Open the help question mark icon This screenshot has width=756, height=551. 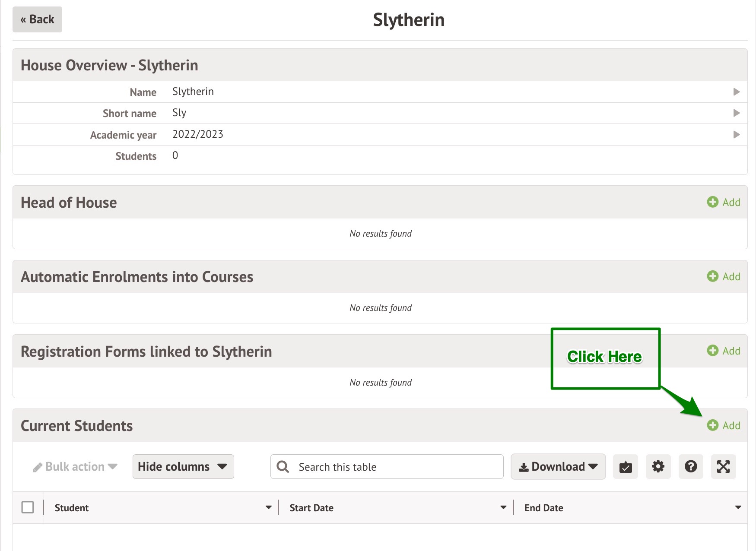click(x=690, y=466)
